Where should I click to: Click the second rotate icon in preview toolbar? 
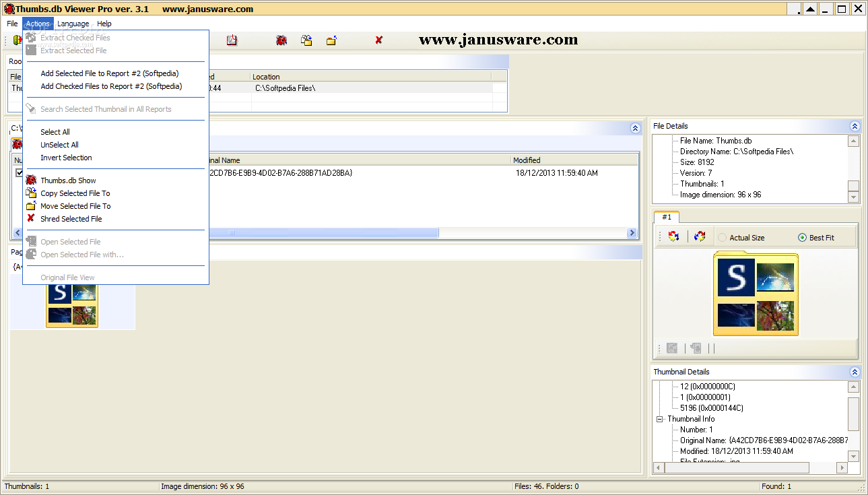tap(700, 236)
